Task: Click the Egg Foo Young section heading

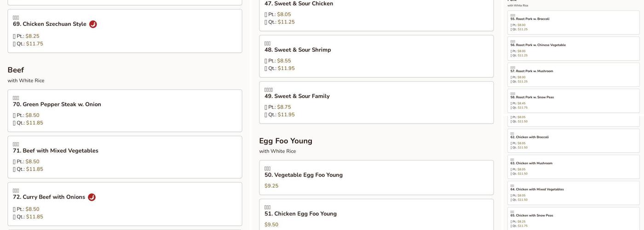Action: (286, 141)
